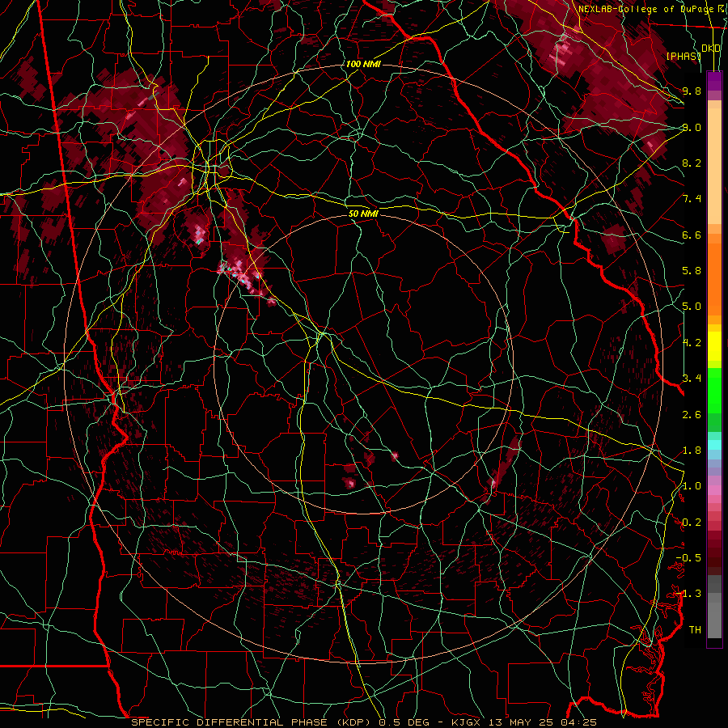Pick the cyan segment of the color bar
728x728 pixels.
click(714, 444)
